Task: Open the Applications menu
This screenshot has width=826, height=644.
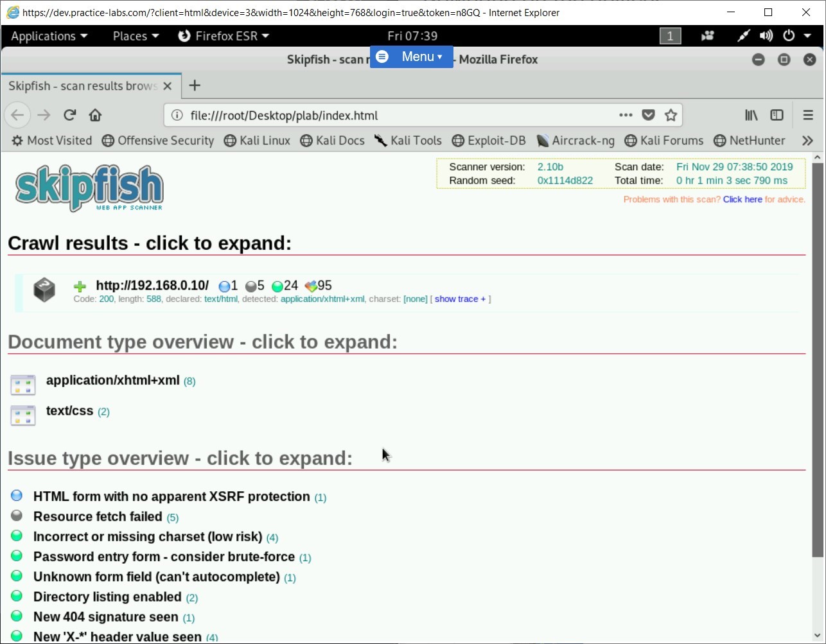Action: tap(44, 36)
